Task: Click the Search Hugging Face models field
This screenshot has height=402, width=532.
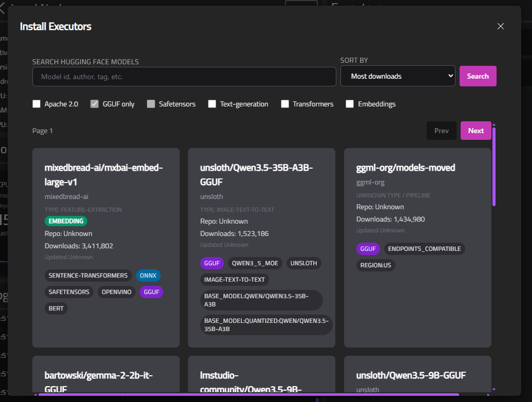Action: pyautogui.click(x=184, y=77)
